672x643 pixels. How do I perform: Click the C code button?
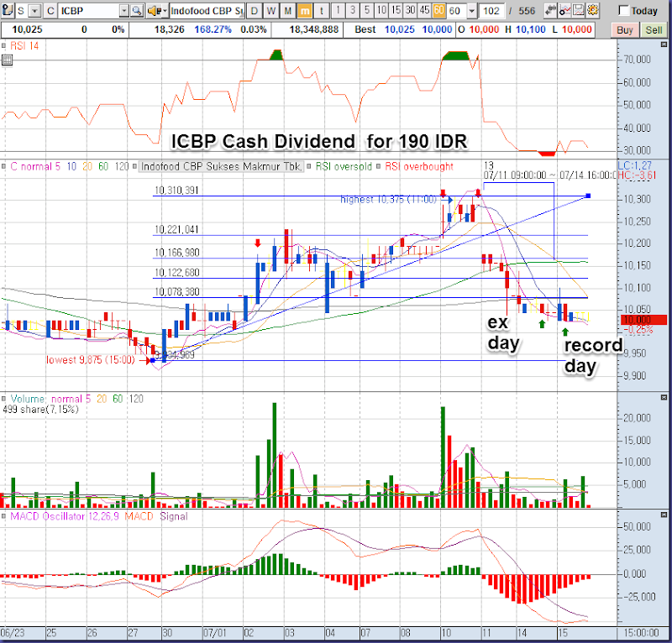click(x=50, y=10)
